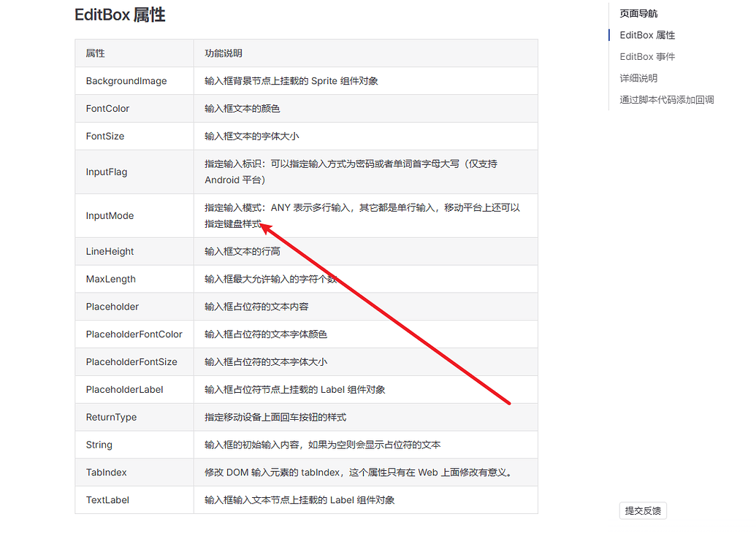Click the "EditBox 属性" page heading

coord(119,15)
